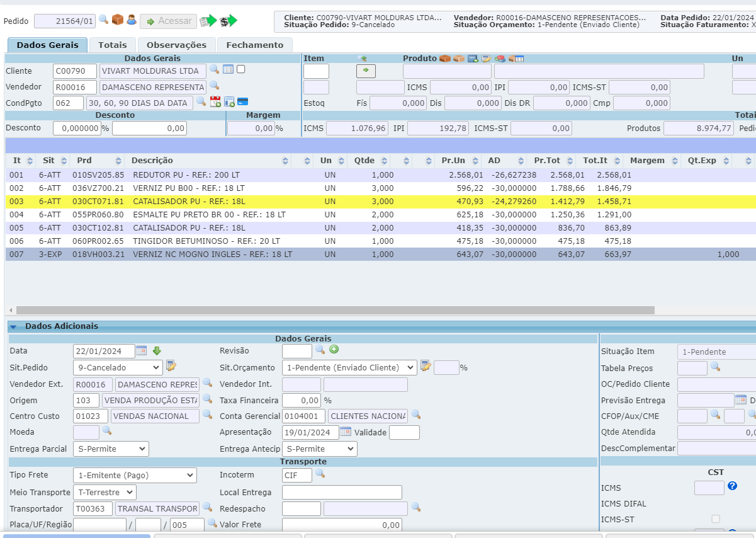Tick the checkbox in the Cliente row
This screenshot has height=538, width=756.
(240, 69)
